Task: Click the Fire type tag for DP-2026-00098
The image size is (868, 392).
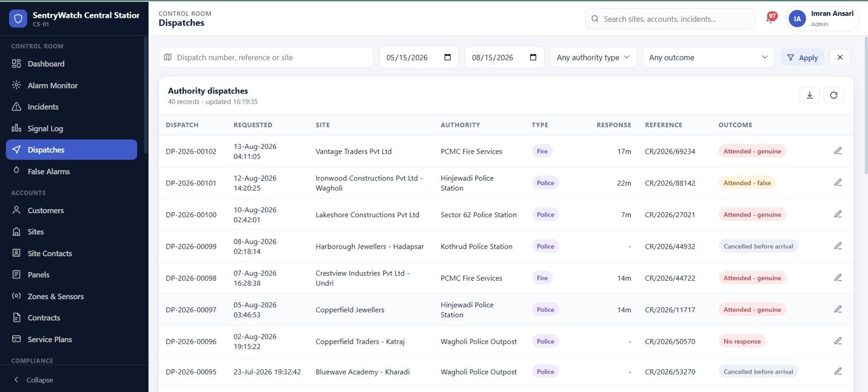Action: 542,278
